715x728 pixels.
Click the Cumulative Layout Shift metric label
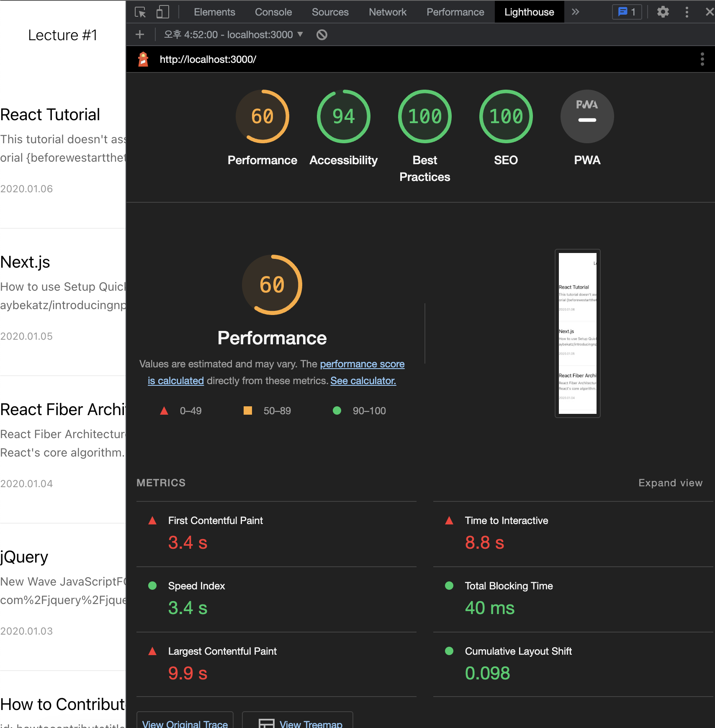pyautogui.click(x=518, y=651)
